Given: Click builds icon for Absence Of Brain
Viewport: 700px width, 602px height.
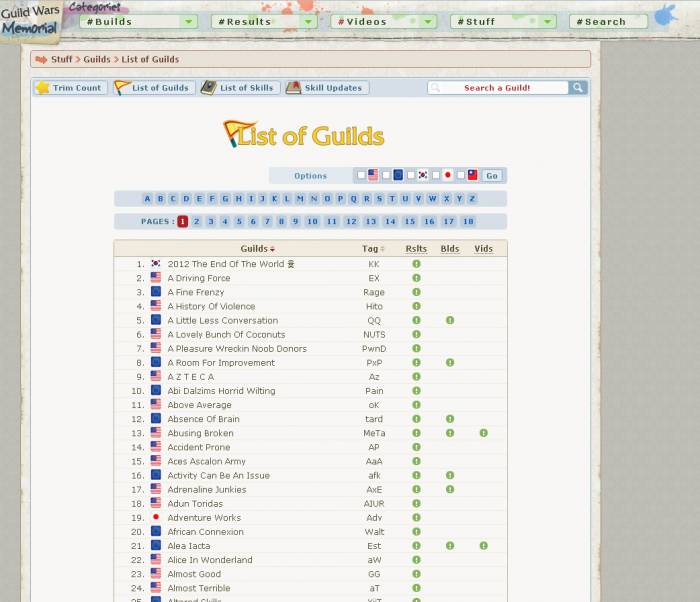Looking at the screenshot, I should 450,419.
